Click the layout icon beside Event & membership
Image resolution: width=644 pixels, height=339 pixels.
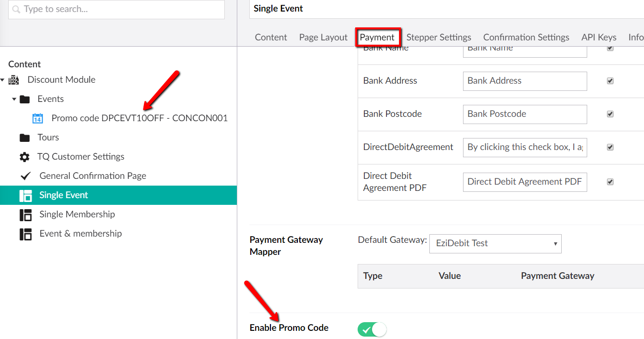(x=26, y=234)
